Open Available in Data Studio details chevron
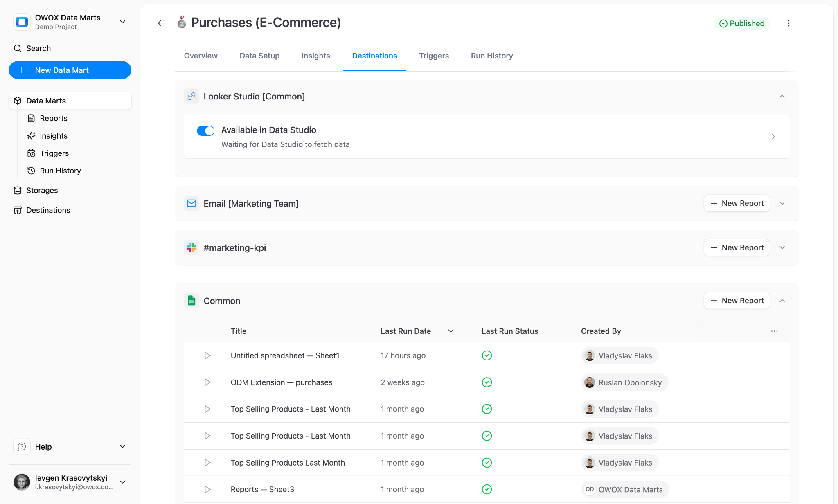 773,137
